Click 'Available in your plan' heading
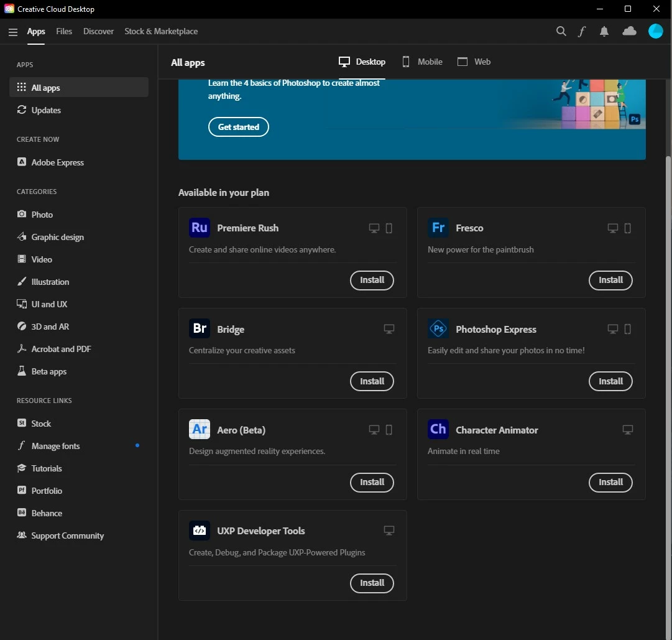This screenshot has height=640, width=672. [x=224, y=192]
